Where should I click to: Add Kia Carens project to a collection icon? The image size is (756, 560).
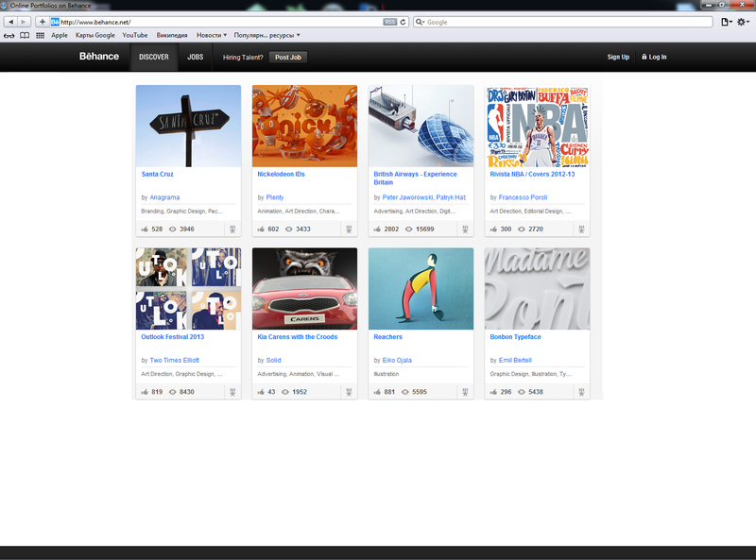click(349, 392)
